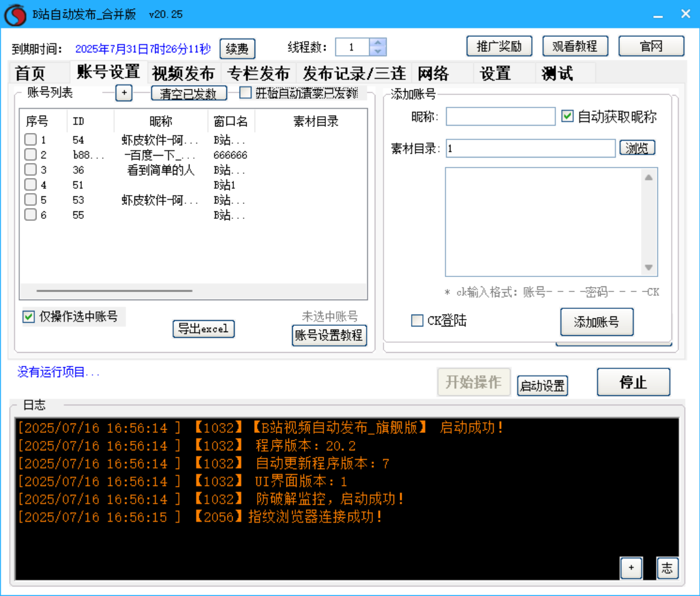This screenshot has width=700, height=596.
Task: Click the 添加账号 button
Action: point(596,321)
